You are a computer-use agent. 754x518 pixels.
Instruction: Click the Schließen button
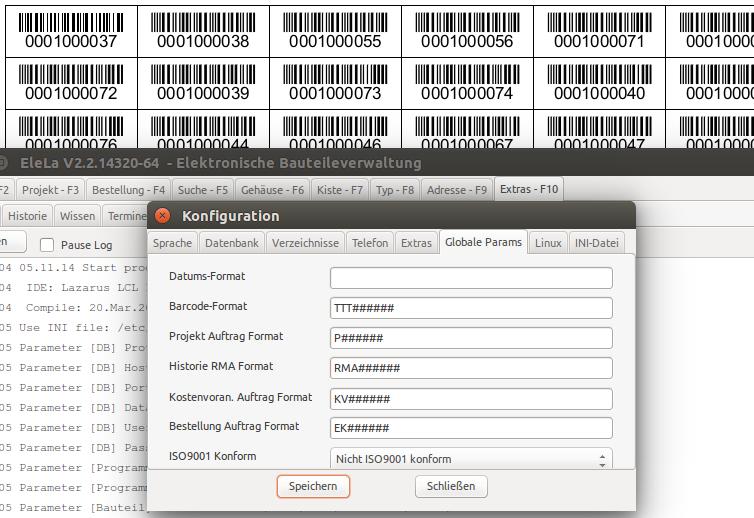point(451,486)
